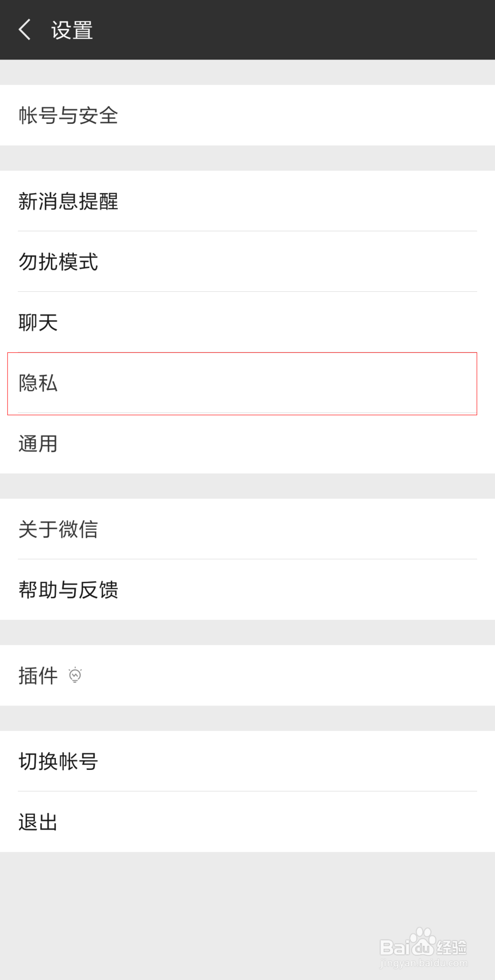Screen dimensions: 495x980
Task: Click the lightbulb icon next to 插件
Action: [75, 675]
